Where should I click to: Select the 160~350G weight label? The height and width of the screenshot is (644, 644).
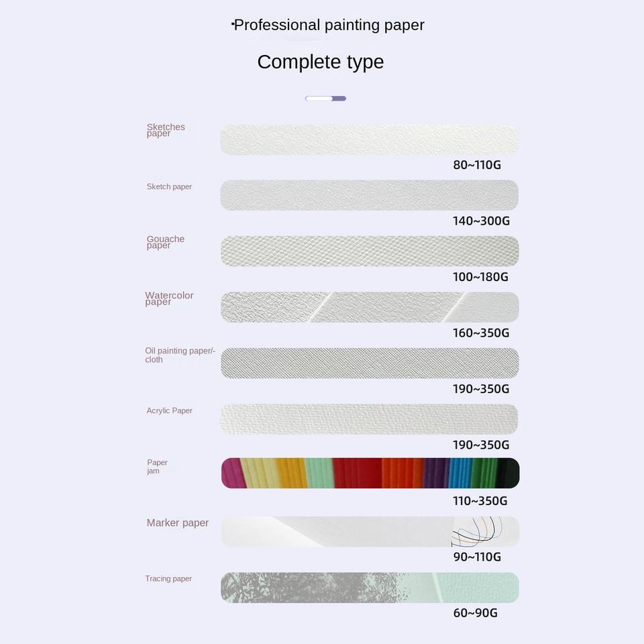[x=481, y=333]
